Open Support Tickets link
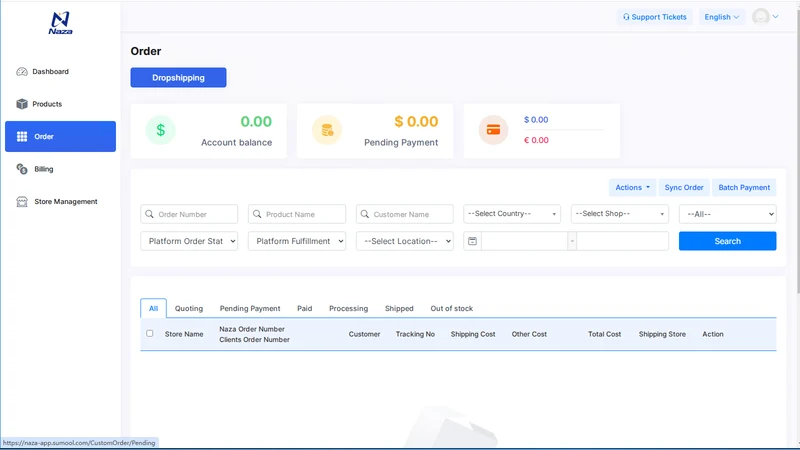 655,17
